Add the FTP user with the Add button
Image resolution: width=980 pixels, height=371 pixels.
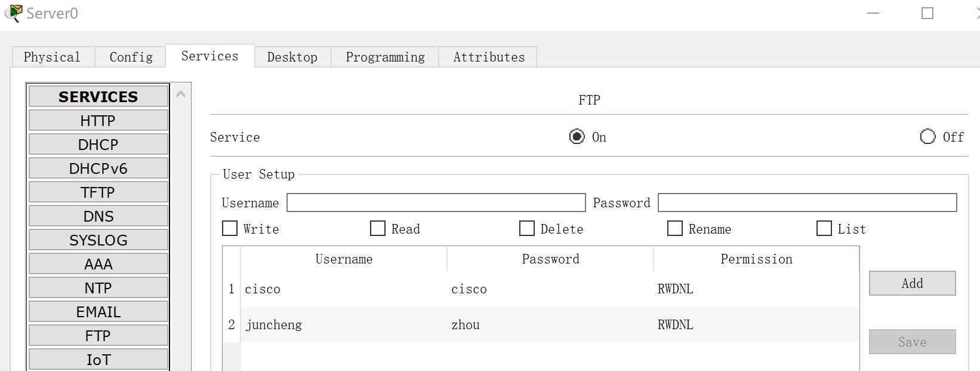click(x=912, y=283)
